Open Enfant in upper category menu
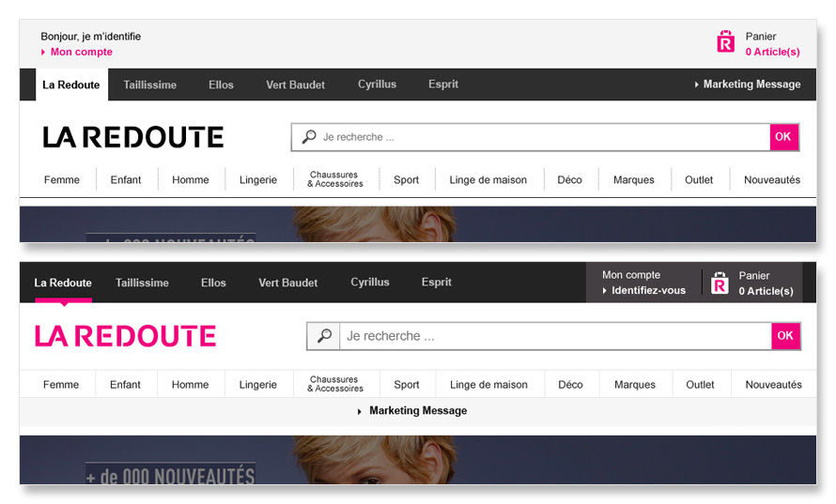The height and width of the screenshot is (504, 836). pyautogui.click(x=126, y=180)
